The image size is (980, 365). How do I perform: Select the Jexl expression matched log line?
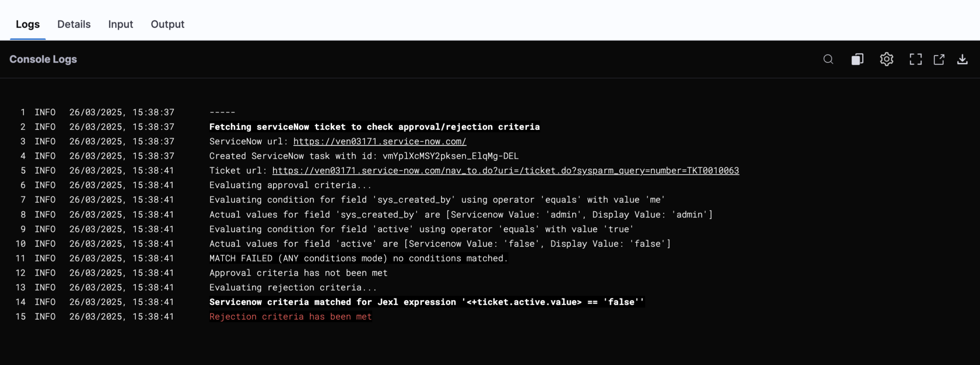[426, 302]
